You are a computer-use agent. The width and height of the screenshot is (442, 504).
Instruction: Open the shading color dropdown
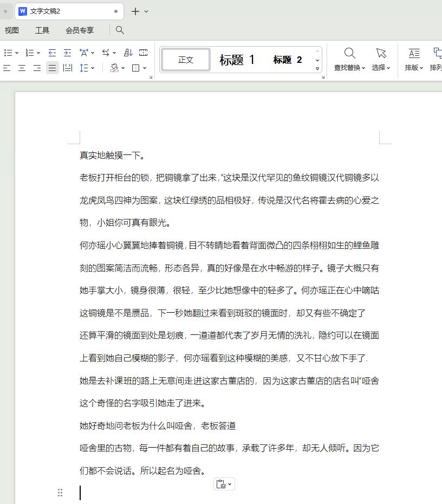coord(123,68)
